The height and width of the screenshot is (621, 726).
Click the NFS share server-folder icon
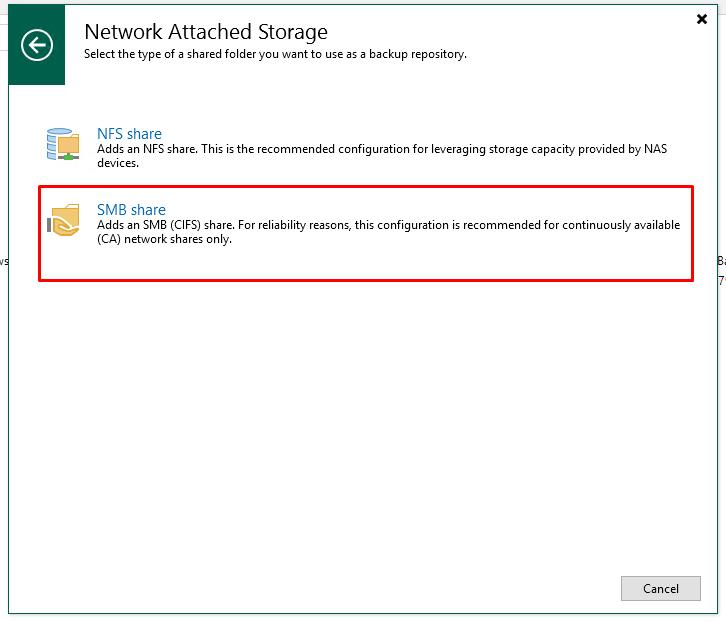coord(63,144)
